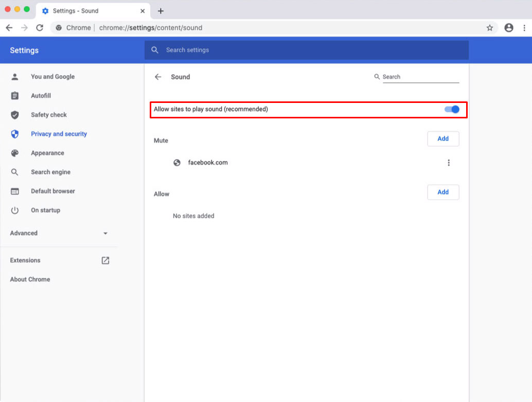Click Add button in Mute section
This screenshot has width=532, height=402.
click(x=443, y=138)
